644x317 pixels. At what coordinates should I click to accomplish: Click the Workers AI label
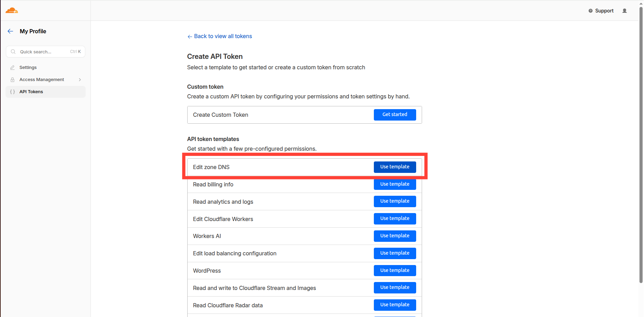[x=207, y=236]
